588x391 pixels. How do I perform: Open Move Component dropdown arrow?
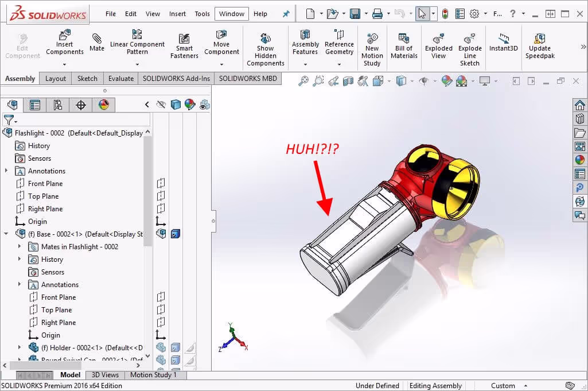coord(221,64)
